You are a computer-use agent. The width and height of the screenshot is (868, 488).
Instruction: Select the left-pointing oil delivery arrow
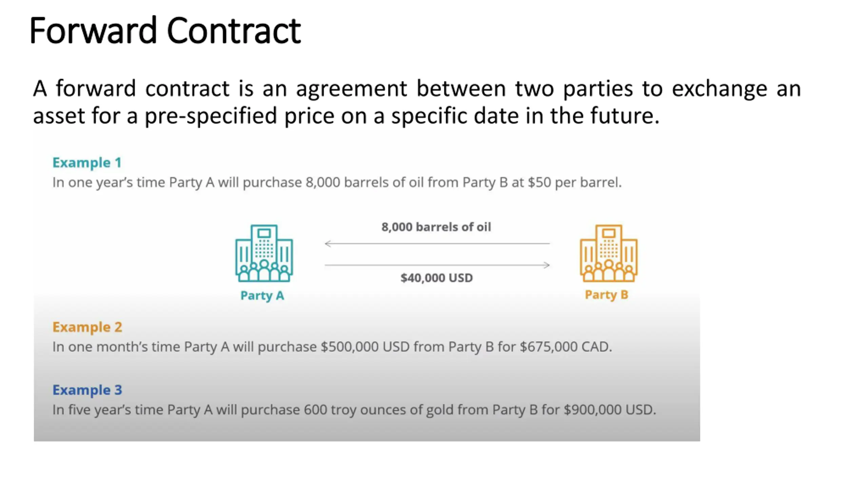(437, 243)
